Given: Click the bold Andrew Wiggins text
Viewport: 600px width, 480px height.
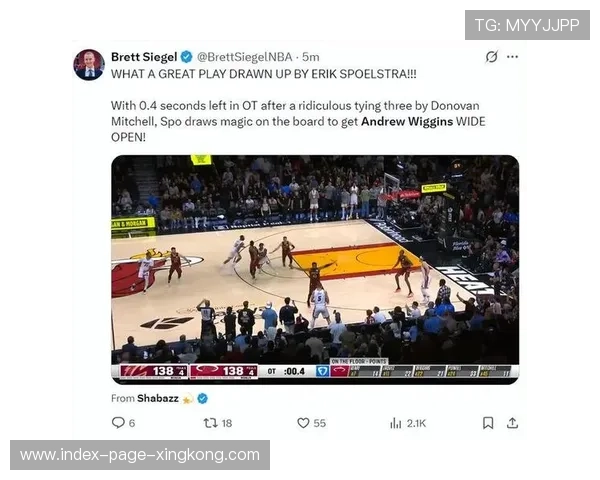Looking at the screenshot, I should 407,121.
